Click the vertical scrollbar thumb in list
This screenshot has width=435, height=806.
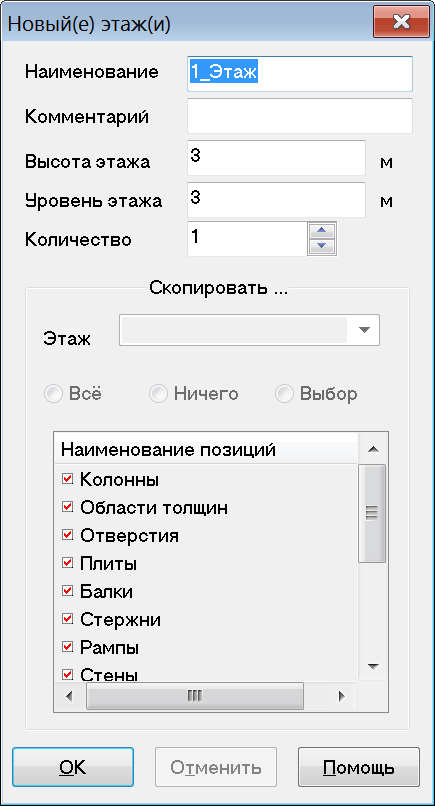point(372,513)
